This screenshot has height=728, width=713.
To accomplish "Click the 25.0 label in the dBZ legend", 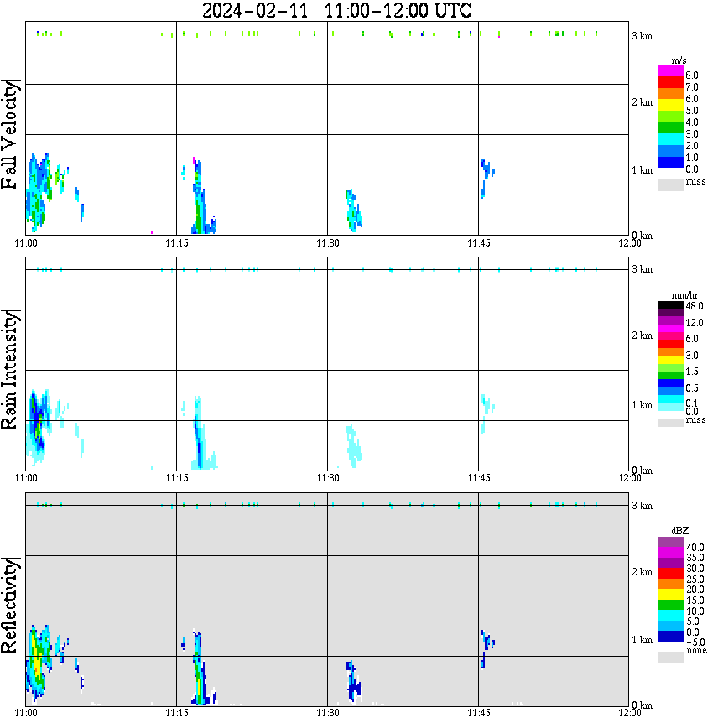I will (x=695, y=579).
